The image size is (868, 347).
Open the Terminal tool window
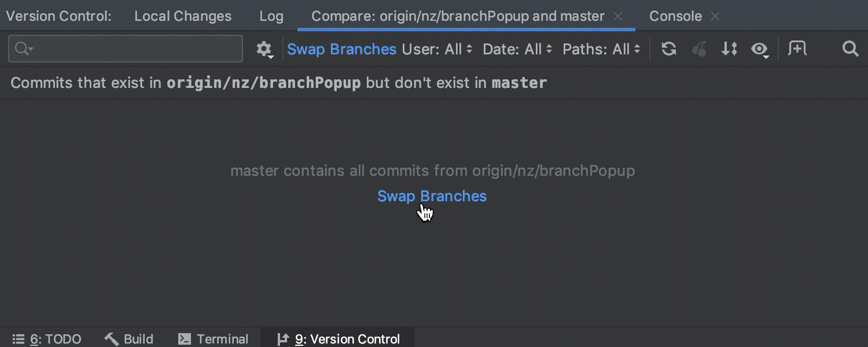[x=213, y=339]
